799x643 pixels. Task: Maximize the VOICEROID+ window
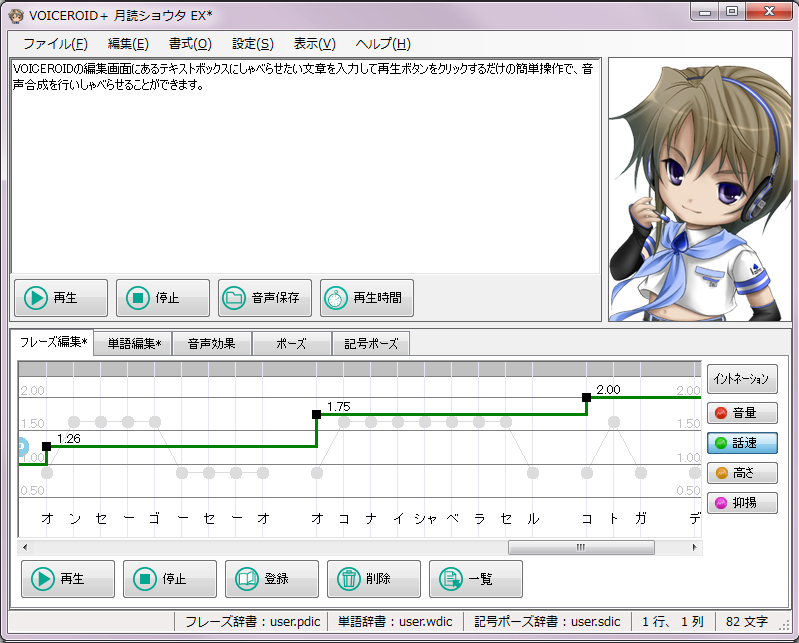click(732, 11)
